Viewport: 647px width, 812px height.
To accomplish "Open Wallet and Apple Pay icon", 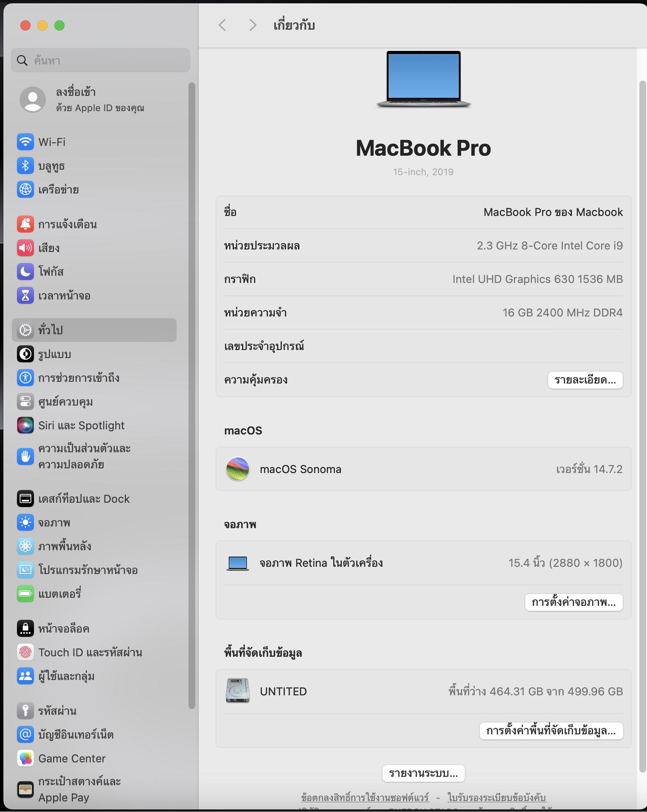I will pyautogui.click(x=25, y=790).
